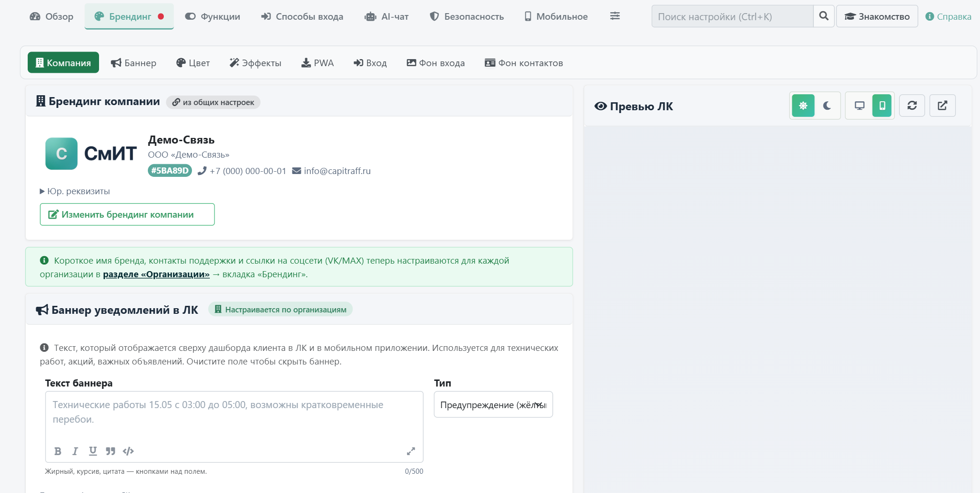The height and width of the screenshot is (493, 980).
Task: Open the Цвет sub-tab
Action: (193, 63)
